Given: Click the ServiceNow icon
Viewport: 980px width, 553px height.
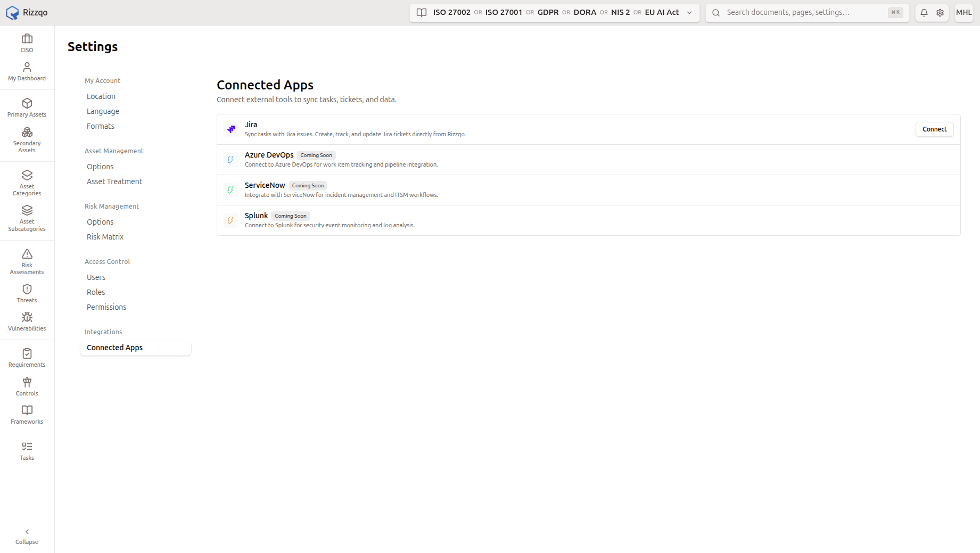Looking at the screenshot, I should click(x=230, y=189).
